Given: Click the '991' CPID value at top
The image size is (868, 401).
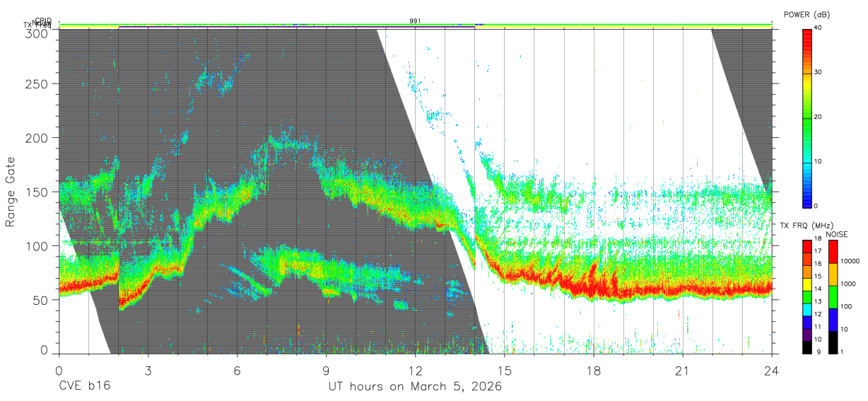Looking at the screenshot, I should (x=416, y=21).
